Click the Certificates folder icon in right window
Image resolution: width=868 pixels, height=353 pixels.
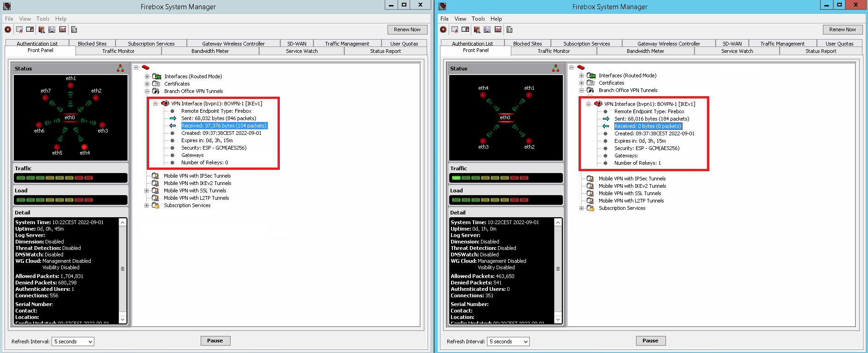[x=590, y=83]
